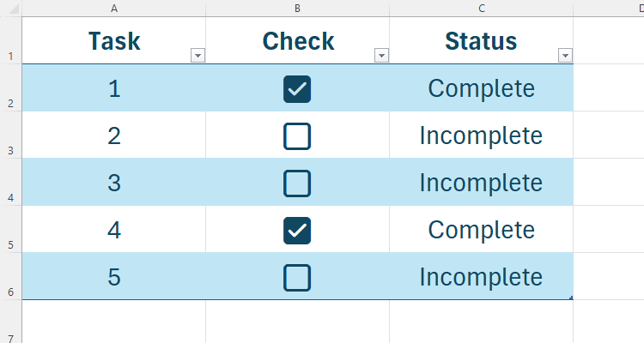Select column B header
This screenshot has height=343, width=644.
point(297,8)
